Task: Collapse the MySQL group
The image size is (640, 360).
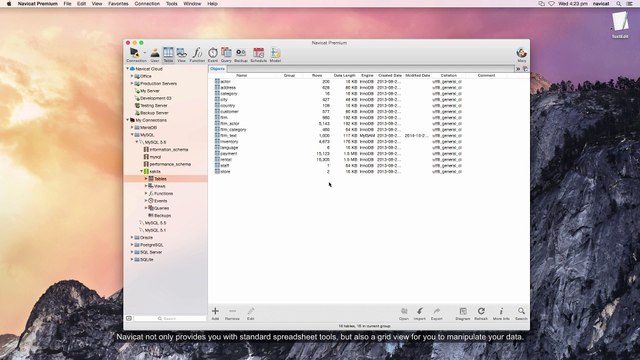Action: [132, 135]
